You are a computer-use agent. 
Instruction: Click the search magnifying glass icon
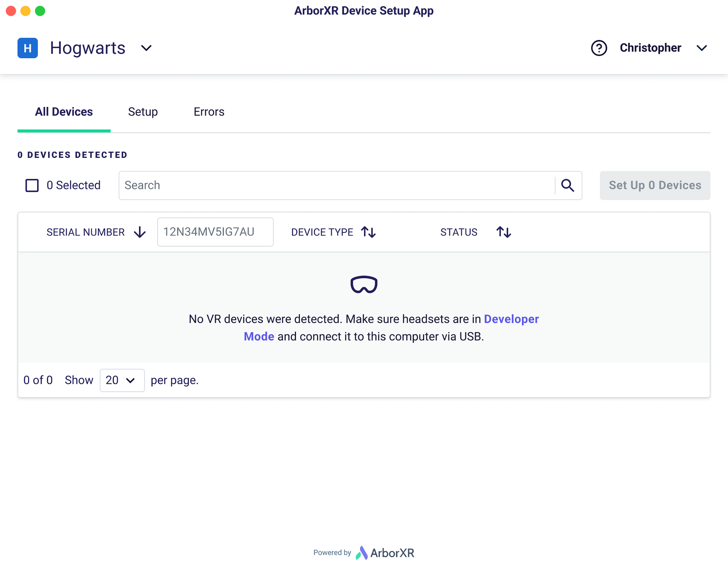click(568, 185)
